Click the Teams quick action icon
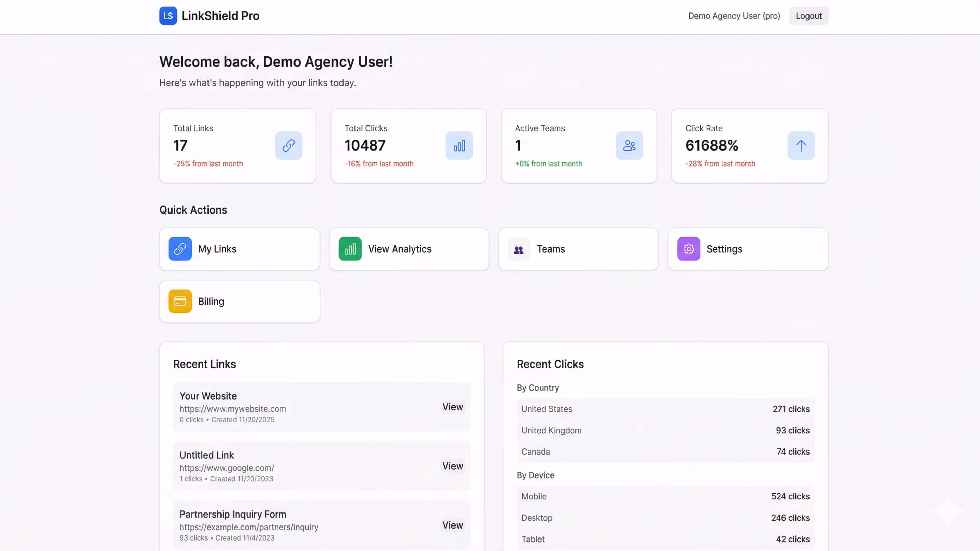The width and height of the screenshot is (980, 551). [519, 249]
